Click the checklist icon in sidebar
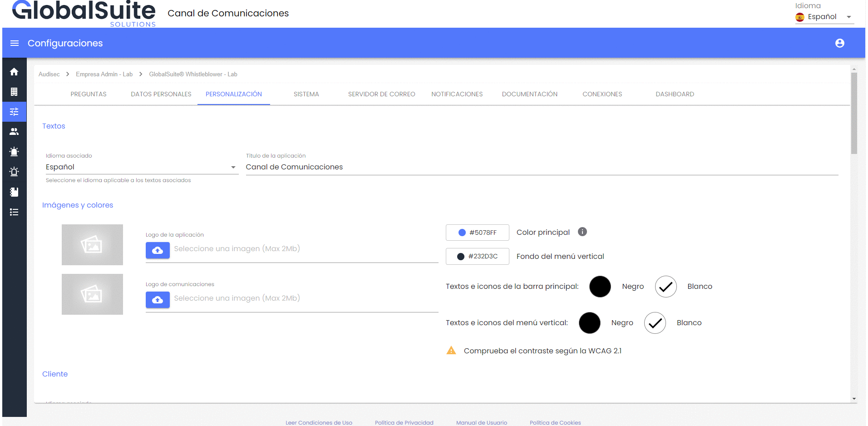 pos(14,212)
